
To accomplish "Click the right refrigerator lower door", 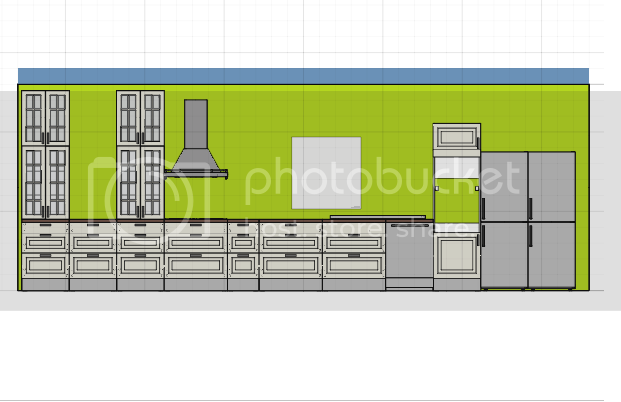I will click(552, 255).
